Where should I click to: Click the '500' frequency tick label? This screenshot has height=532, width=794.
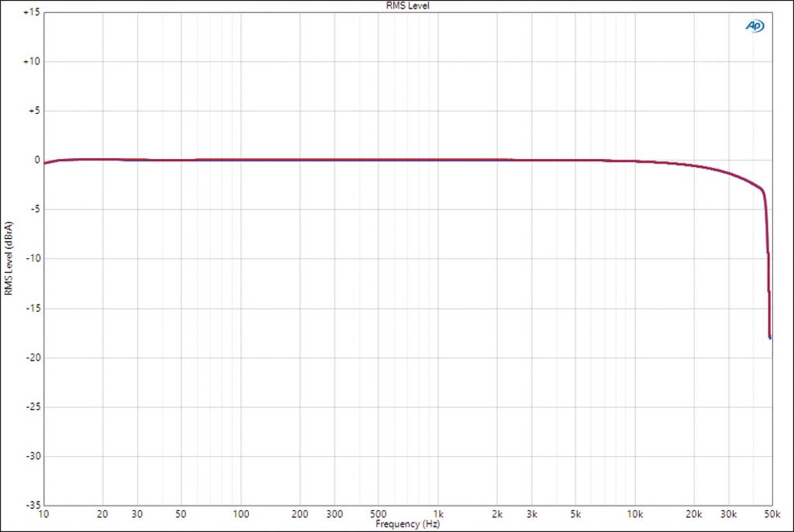click(x=378, y=514)
